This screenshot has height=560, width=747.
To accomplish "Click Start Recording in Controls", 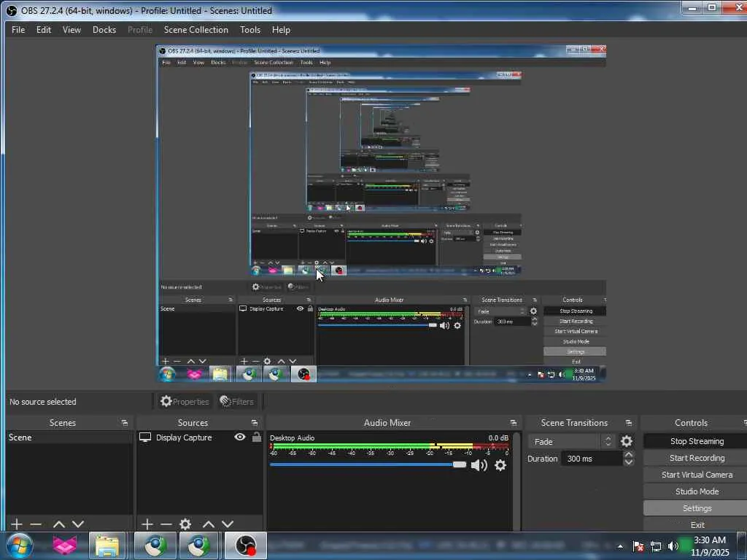I will coord(697,458).
